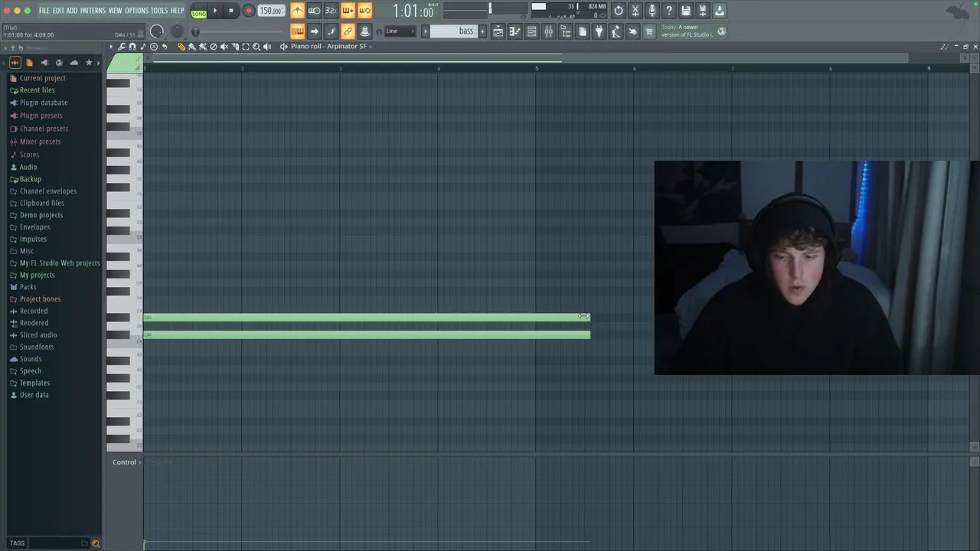Click the Render export download icon
The image size is (980, 551).
click(720, 11)
